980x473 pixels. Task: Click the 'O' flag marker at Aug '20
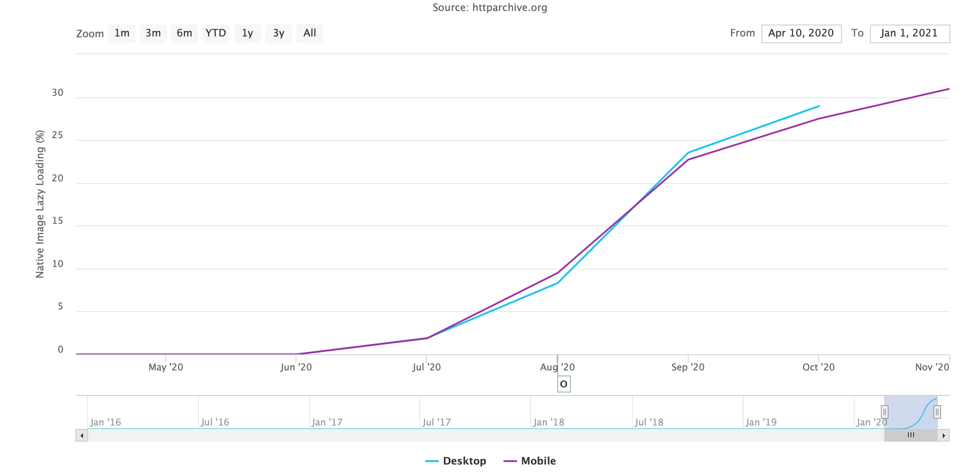[x=564, y=384]
